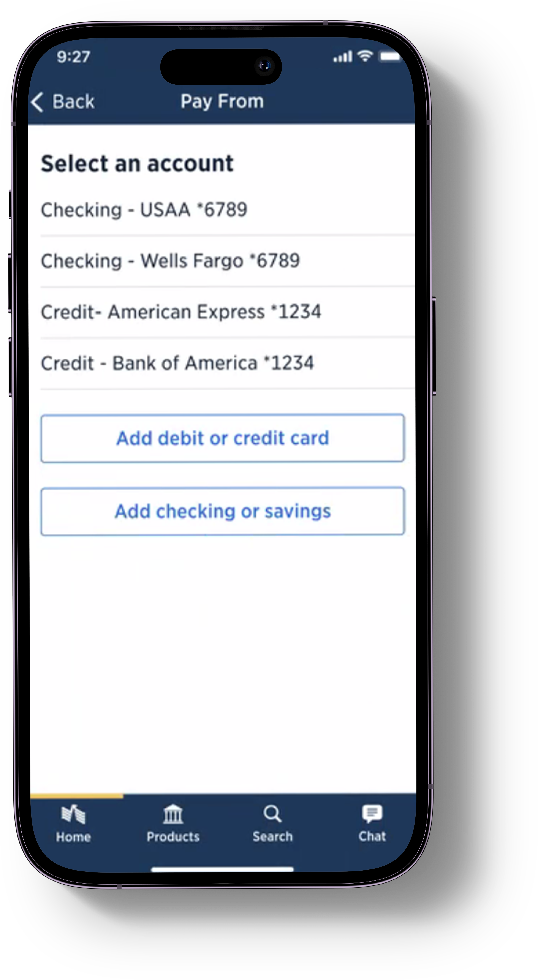Open the Search tab label
The height and width of the screenshot is (980, 538).
point(272,837)
